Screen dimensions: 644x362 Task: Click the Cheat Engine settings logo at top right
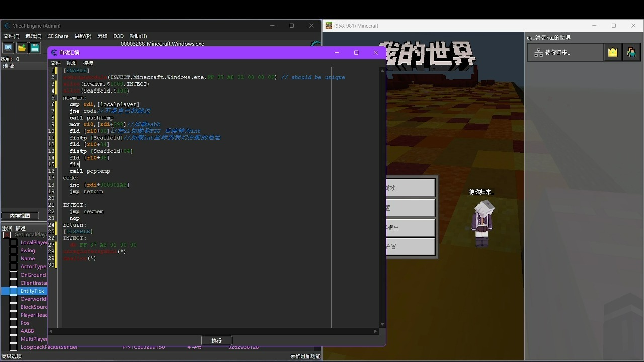pyautogui.click(x=316, y=44)
